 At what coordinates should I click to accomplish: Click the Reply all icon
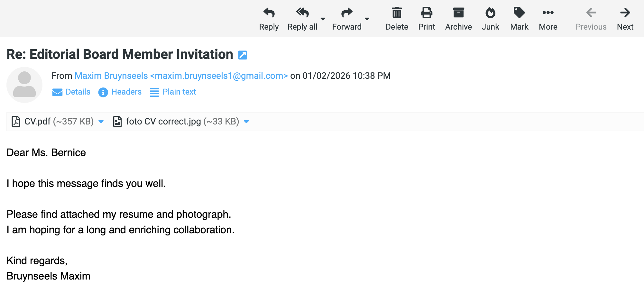tap(302, 13)
